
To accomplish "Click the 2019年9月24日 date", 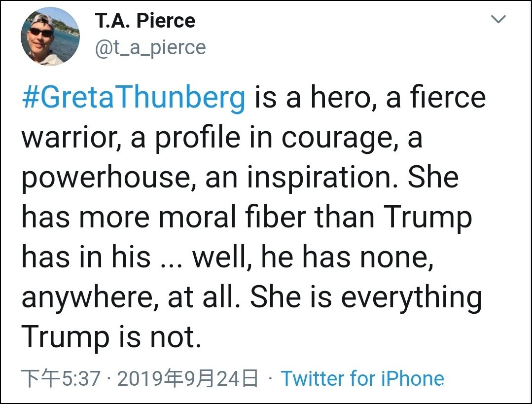I will (x=188, y=379).
